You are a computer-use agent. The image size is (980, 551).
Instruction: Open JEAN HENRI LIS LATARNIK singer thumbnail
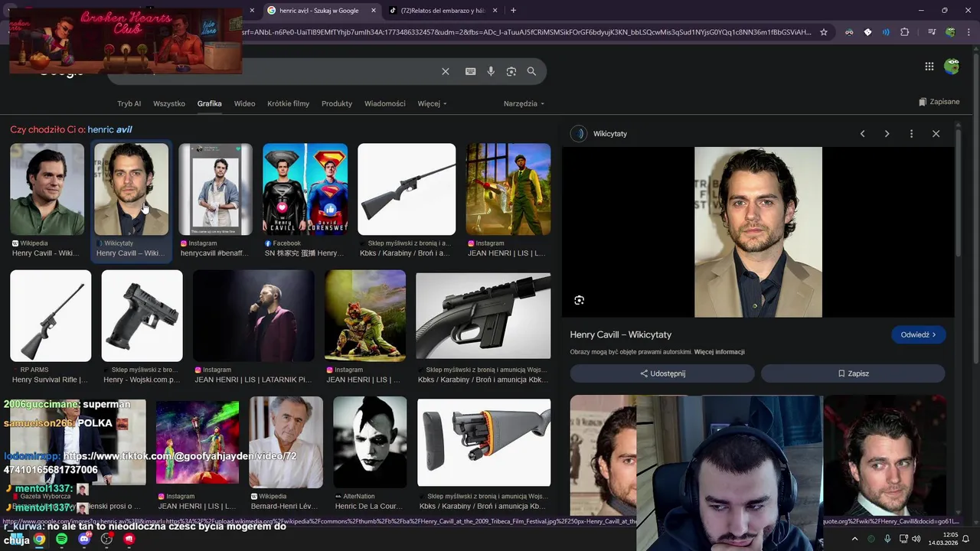[253, 315]
